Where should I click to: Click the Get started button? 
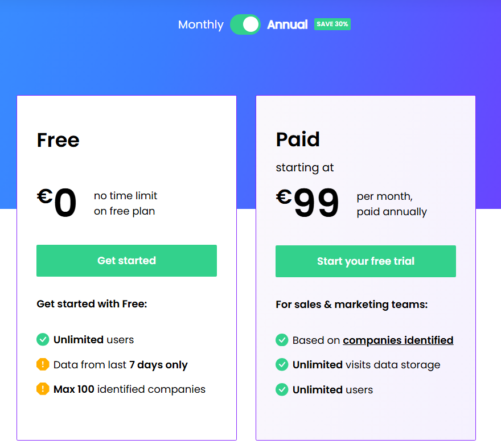(x=126, y=260)
